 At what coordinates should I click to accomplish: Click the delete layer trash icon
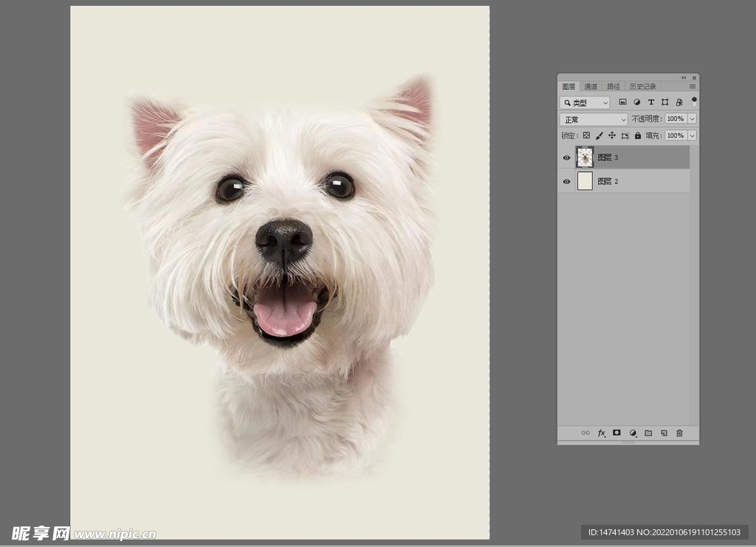click(679, 433)
